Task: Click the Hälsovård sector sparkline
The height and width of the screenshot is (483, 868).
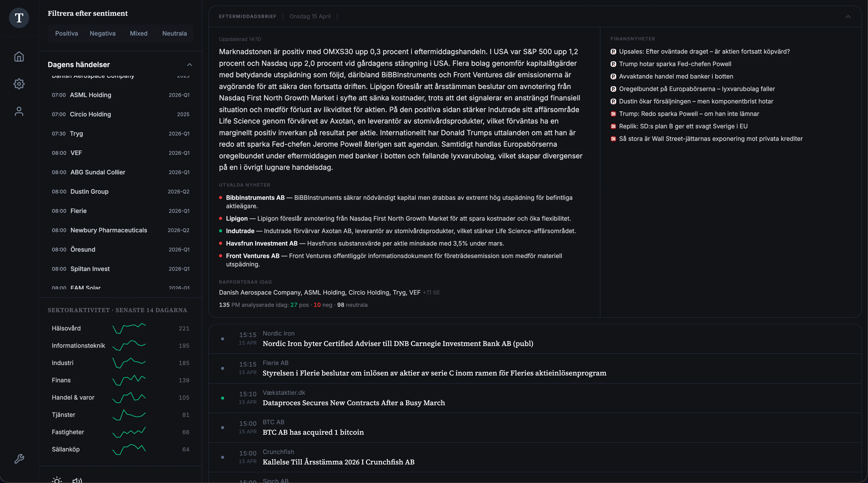Action: tap(129, 328)
